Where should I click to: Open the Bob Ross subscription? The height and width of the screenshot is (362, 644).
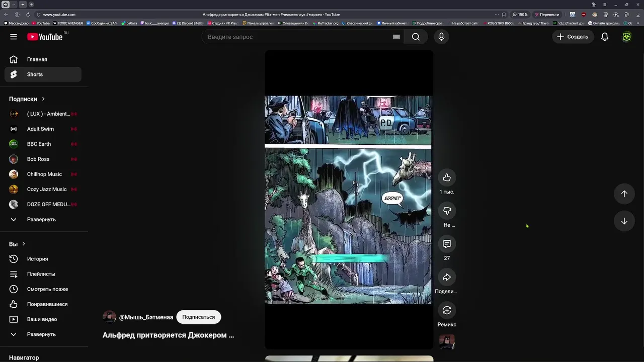(43, 159)
